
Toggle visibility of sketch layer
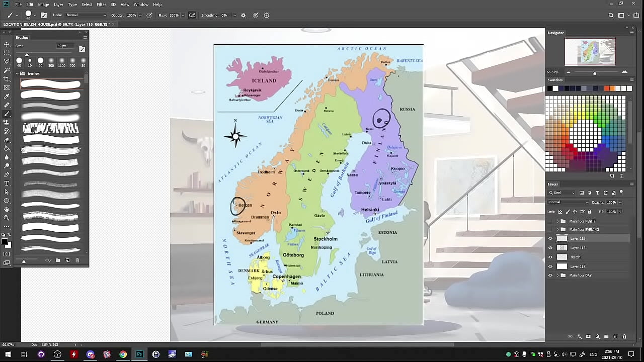(x=550, y=257)
